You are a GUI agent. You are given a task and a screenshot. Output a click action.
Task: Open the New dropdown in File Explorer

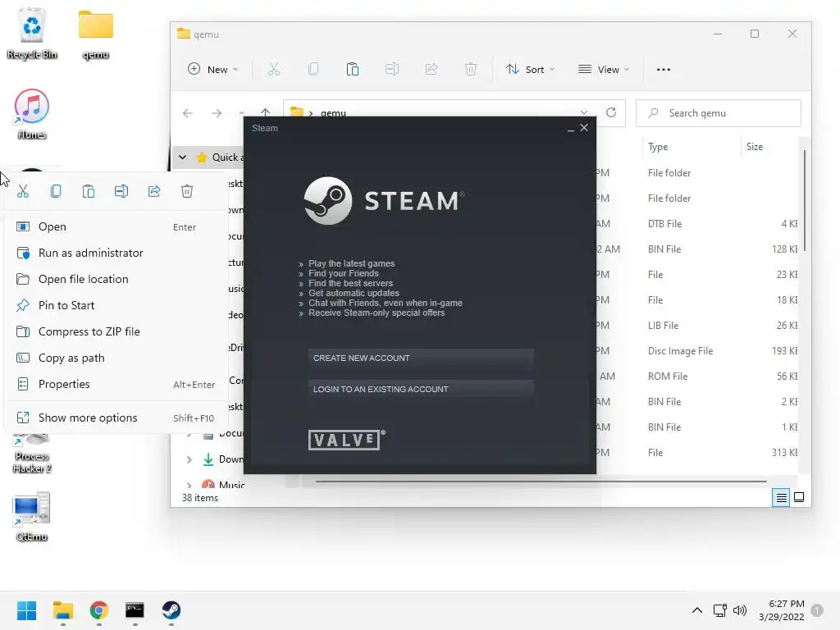(x=212, y=69)
